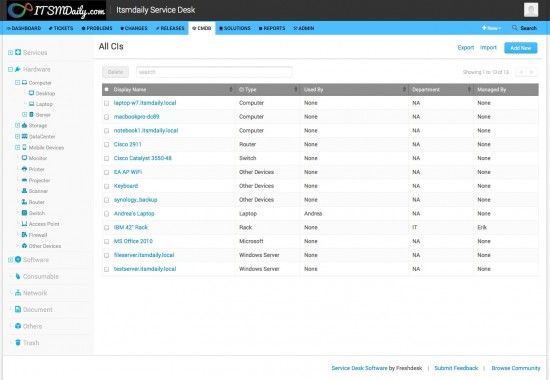Check the Keyboard row checkbox

107,186
